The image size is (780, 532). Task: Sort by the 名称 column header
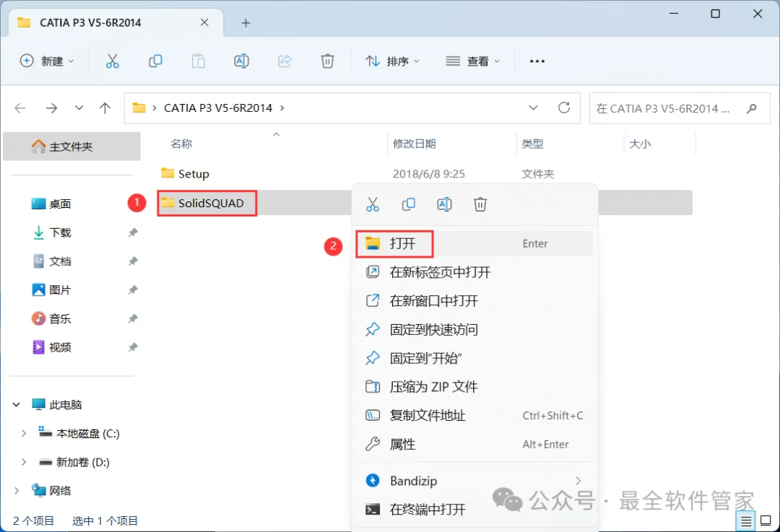181,144
